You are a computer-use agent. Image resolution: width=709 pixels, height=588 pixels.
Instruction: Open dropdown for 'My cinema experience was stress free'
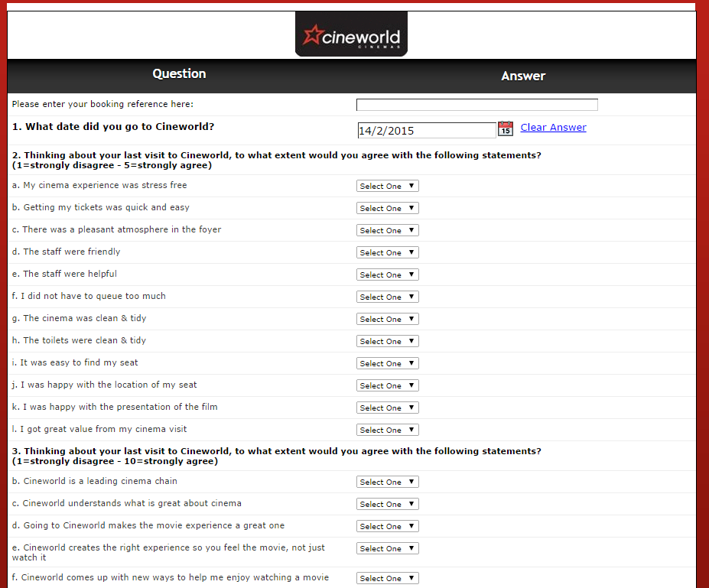(x=388, y=186)
